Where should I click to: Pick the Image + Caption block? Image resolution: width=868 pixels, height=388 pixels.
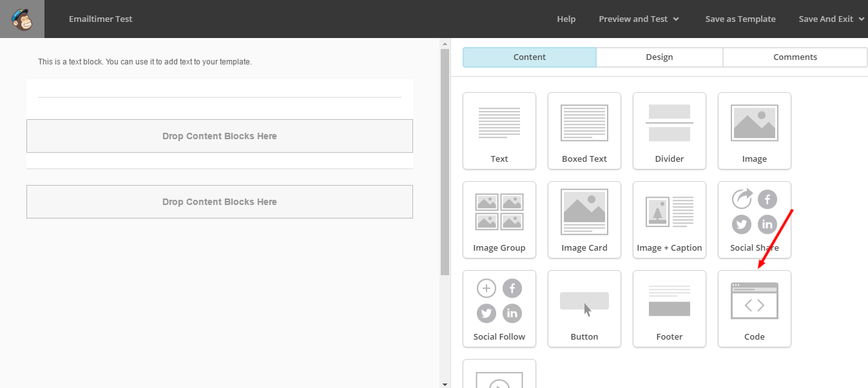click(670, 220)
